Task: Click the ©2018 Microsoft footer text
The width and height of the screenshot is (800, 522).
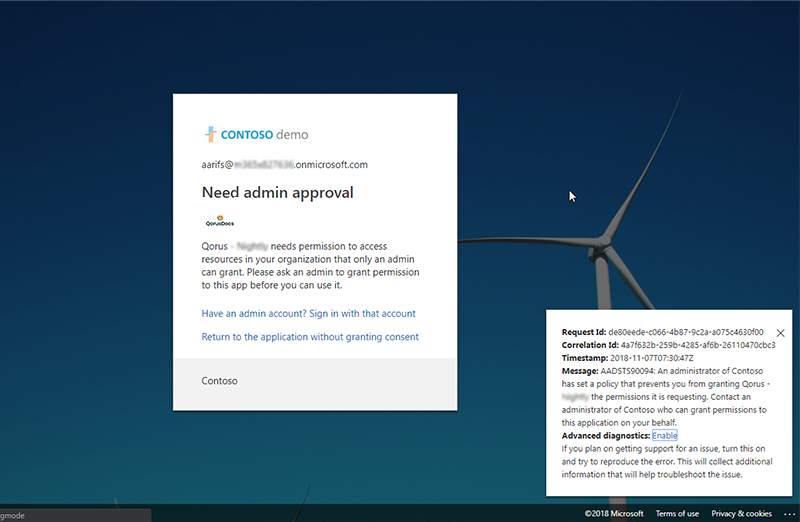Action: click(x=614, y=514)
